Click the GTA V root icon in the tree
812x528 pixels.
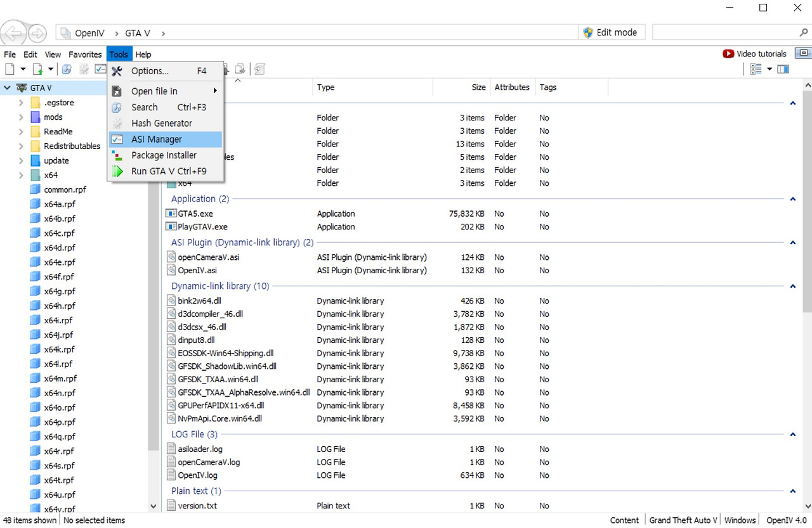coord(22,88)
